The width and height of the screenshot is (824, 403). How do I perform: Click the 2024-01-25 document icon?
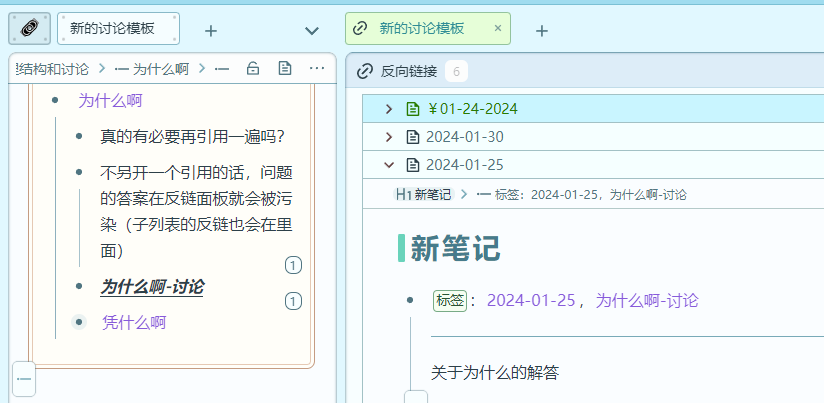pos(414,165)
